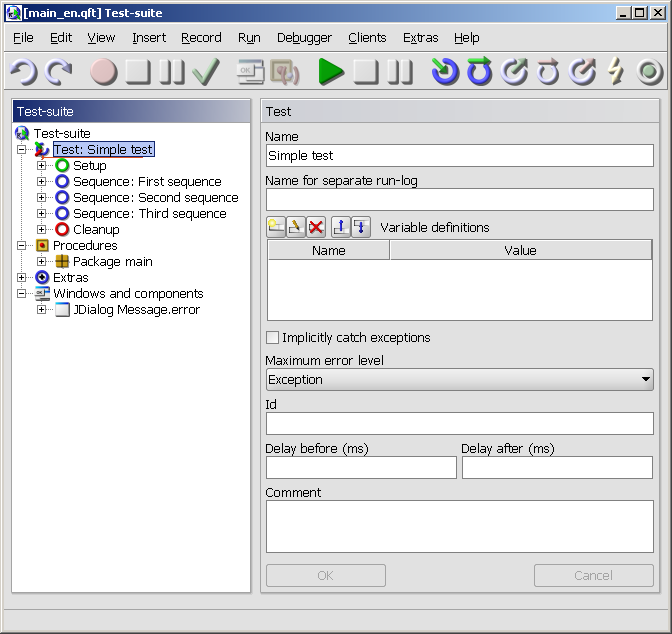672x634 pixels.
Task: Open the Insert menu
Action: pyautogui.click(x=149, y=38)
